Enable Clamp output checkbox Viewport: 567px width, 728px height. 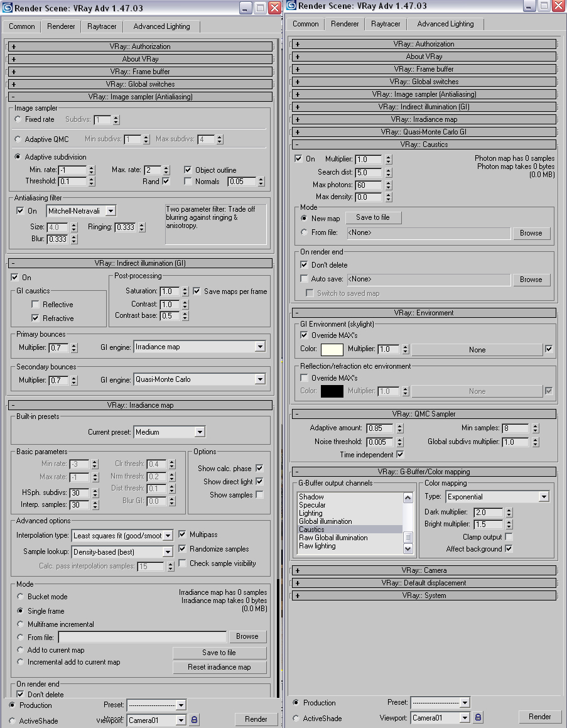coord(509,536)
